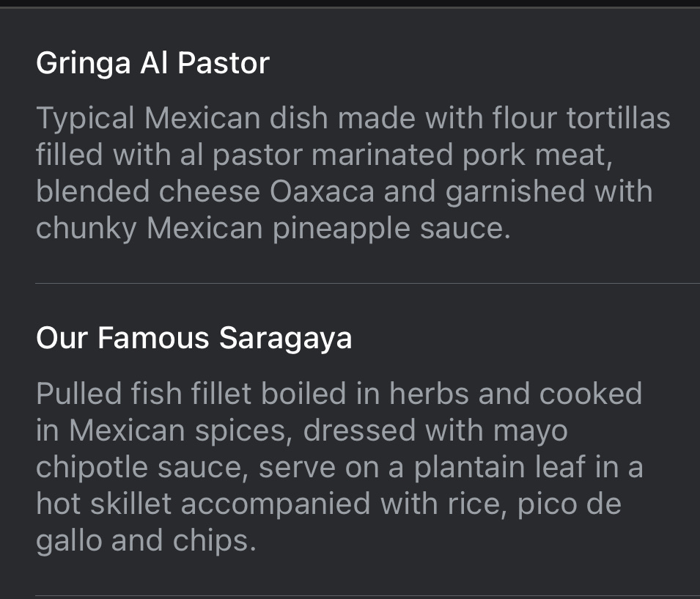
Task: Click the line starting 'Typical Mexican dish'
Action: (x=353, y=118)
